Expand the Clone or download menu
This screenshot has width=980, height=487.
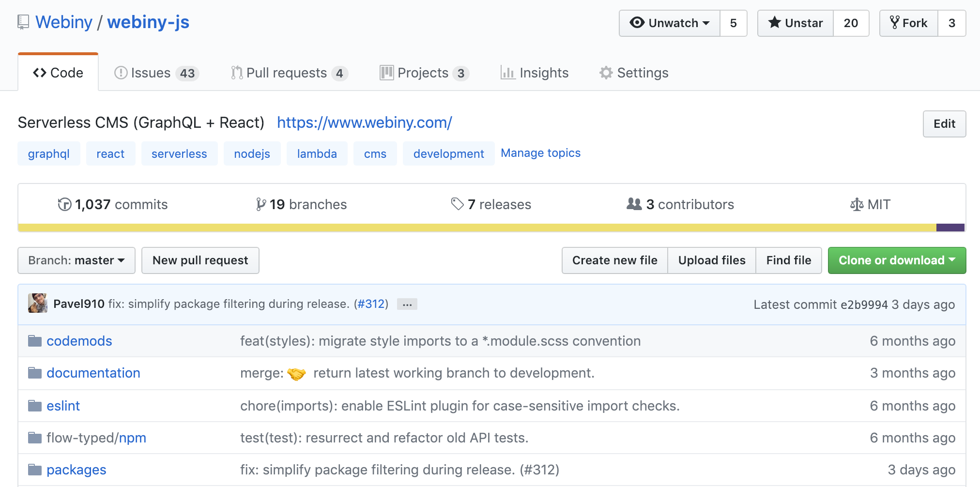click(x=897, y=260)
